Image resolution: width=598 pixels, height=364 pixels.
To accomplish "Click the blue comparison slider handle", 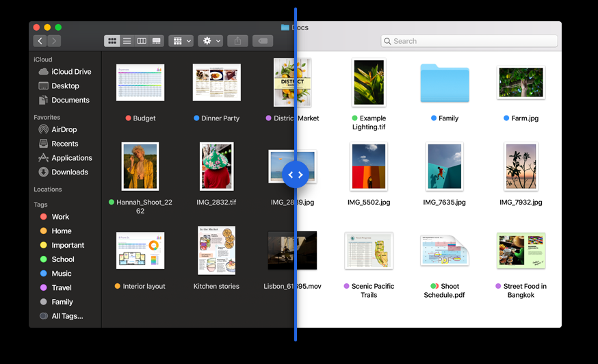I will [x=296, y=174].
